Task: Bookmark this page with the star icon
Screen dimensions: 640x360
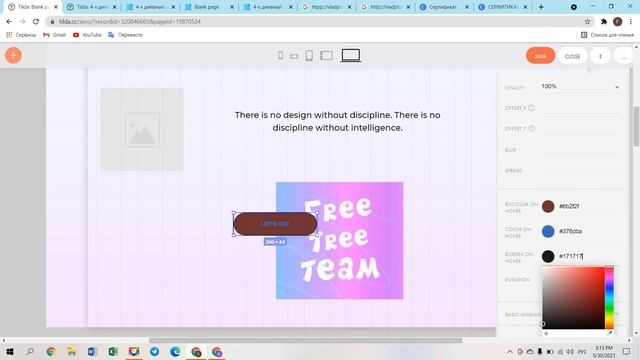Action: click(x=587, y=22)
